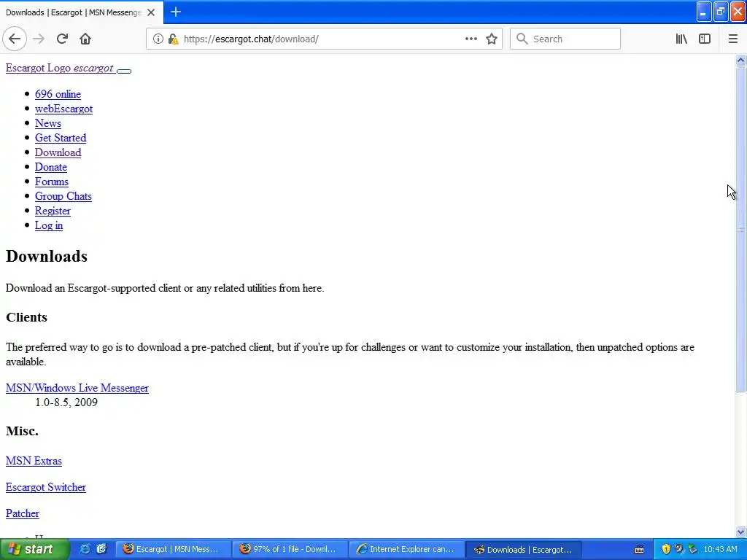Open the Forums link
Image resolution: width=747 pixels, height=560 pixels.
[52, 182]
